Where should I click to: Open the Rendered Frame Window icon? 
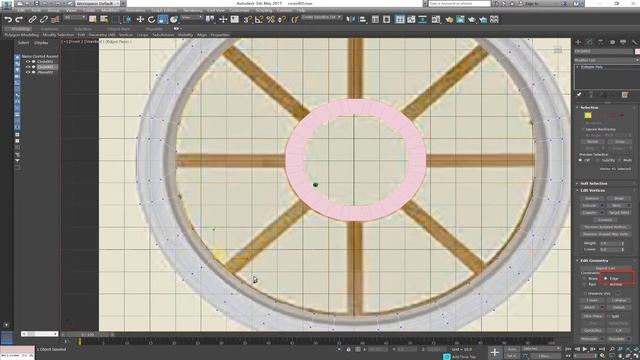[x=460, y=19]
